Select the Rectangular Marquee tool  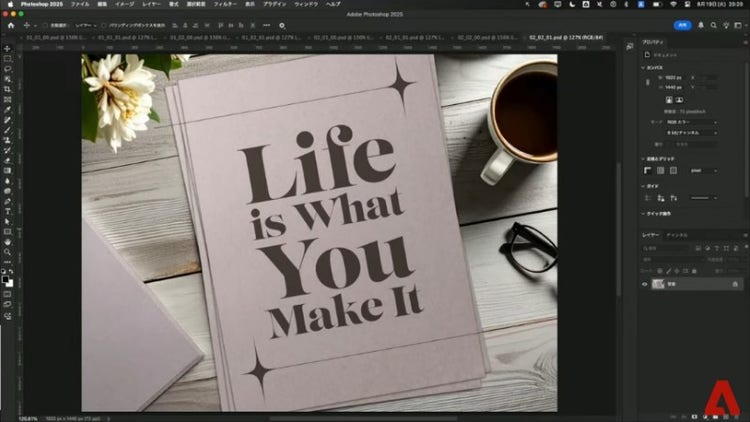pos(7,58)
